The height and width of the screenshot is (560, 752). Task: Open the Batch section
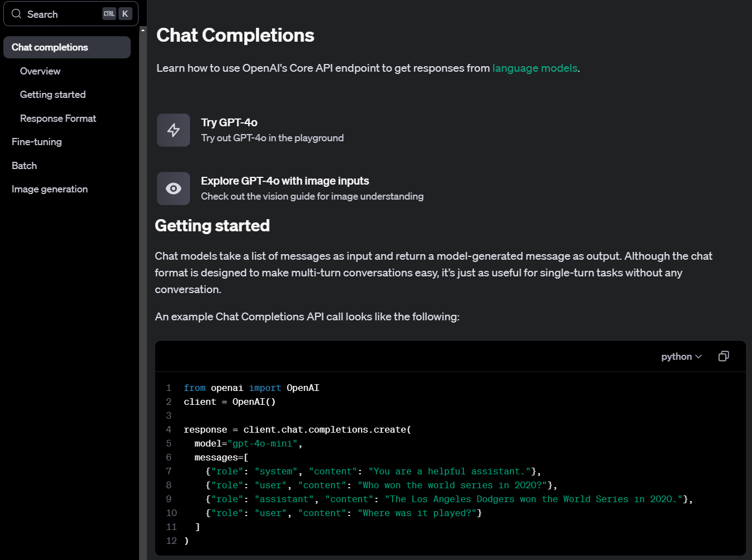[x=24, y=166]
